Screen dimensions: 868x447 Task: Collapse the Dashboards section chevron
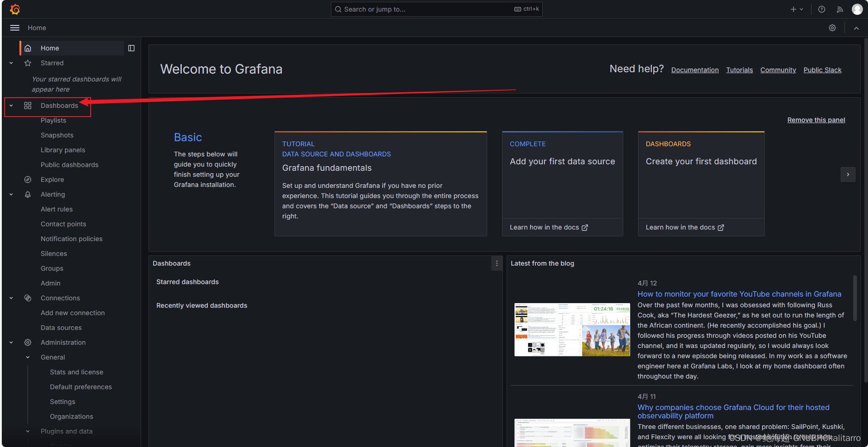point(11,106)
